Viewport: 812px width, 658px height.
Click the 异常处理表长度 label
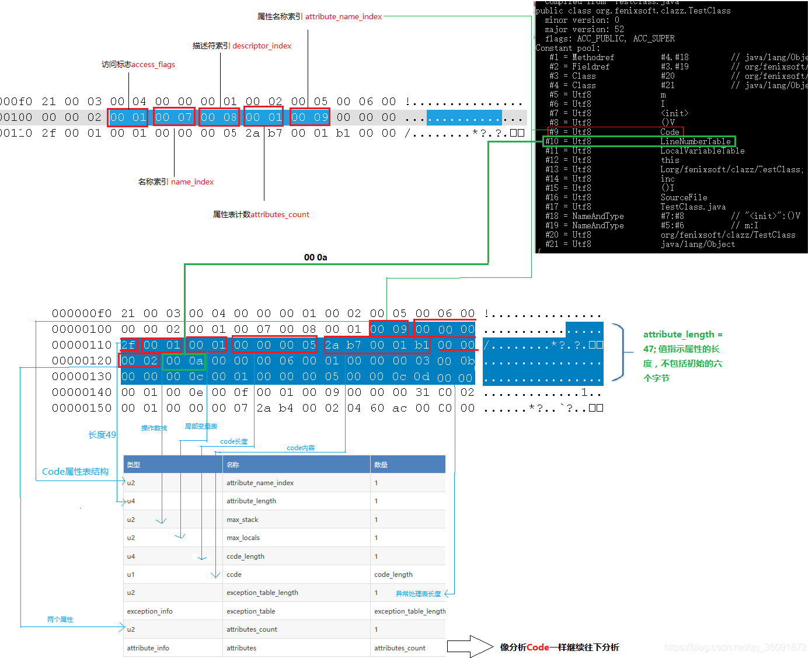pos(419,594)
